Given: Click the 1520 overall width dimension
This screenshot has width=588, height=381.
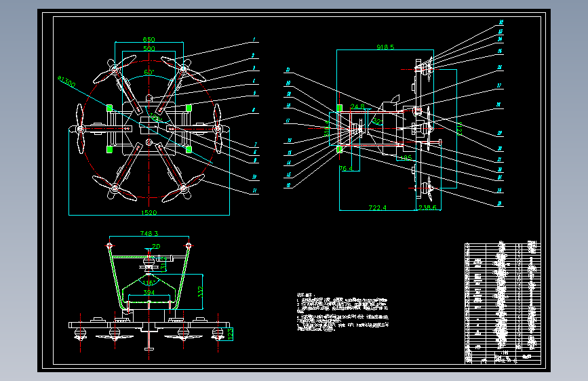Looking at the screenshot, I should 149,213.
